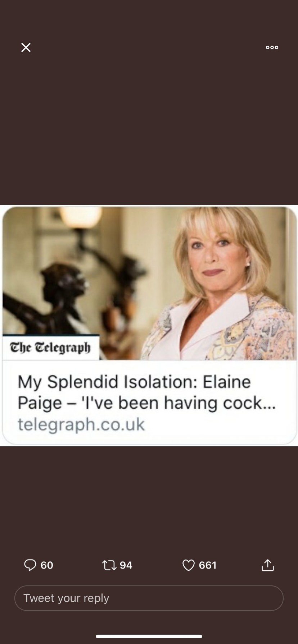This screenshot has width=298, height=644.
Task: Close the image viewer with X
Action: click(26, 47)
